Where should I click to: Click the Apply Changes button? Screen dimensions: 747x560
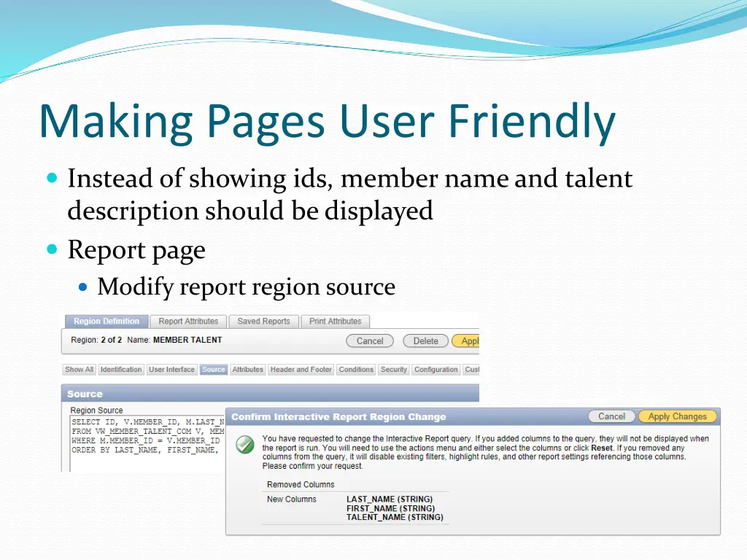(678, 416)
